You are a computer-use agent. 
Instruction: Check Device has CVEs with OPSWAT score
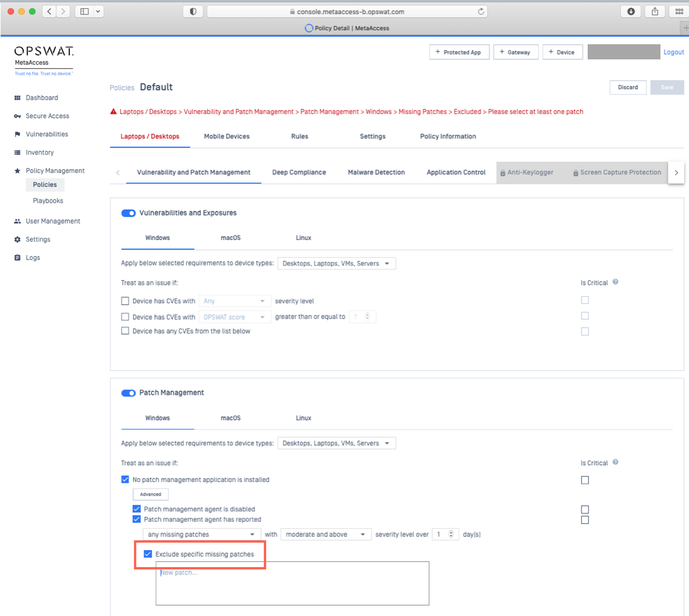[x=125, y=317]
